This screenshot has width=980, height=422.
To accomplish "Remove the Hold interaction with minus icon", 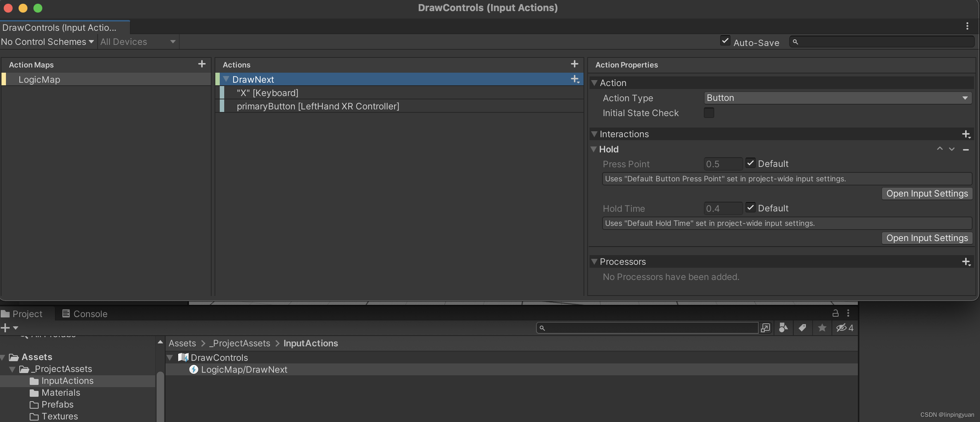I will tap(966, 149).
